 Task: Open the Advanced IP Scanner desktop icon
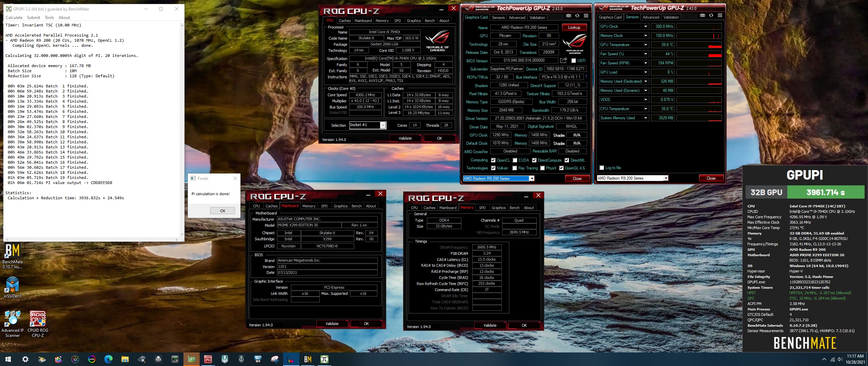click(x=13, y=324)
